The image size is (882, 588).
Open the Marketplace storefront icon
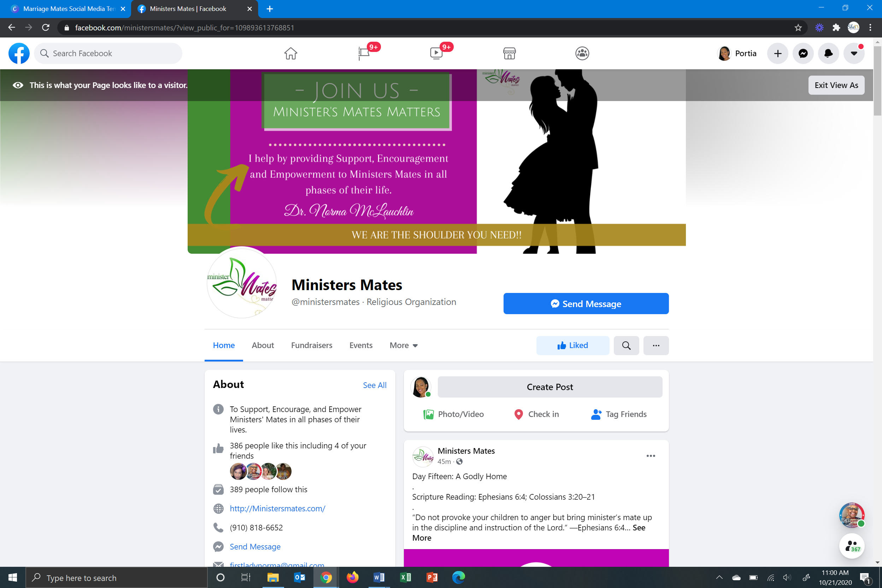click(x=509, y=53)
